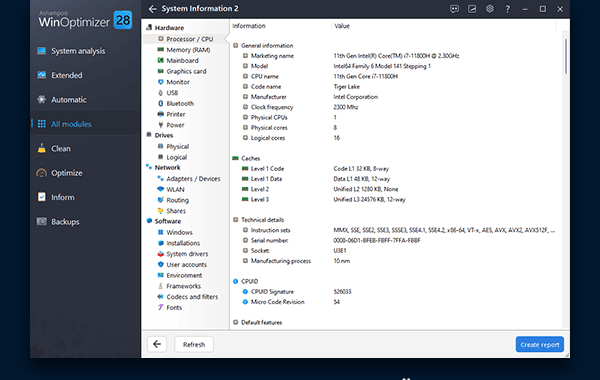600x380 pixels.
Task: Click the vertical scrollbar thumb
Action: pyautogui.click(x=566, y=56)
